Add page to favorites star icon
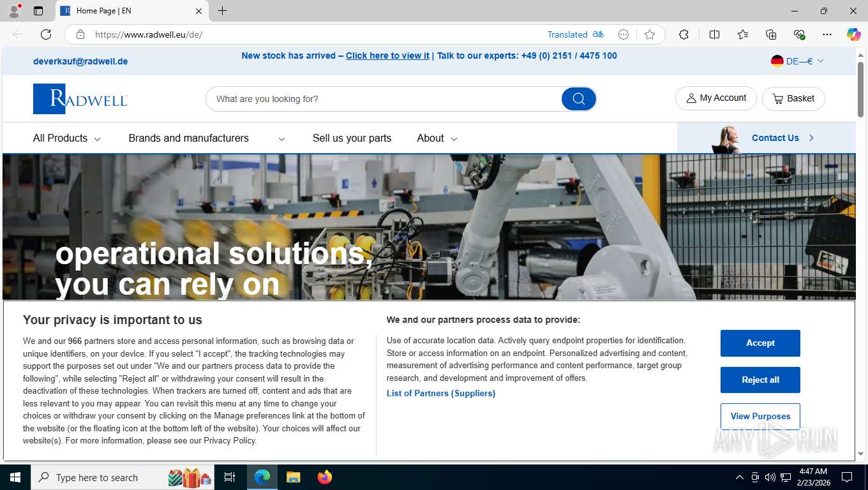 (650, 34)
